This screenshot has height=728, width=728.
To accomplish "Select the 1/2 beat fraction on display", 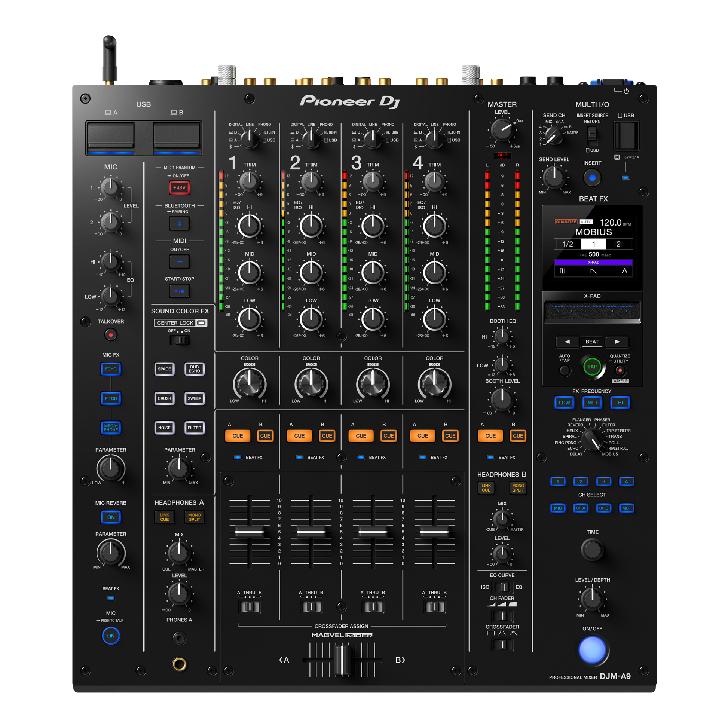I will click(569, 244).
